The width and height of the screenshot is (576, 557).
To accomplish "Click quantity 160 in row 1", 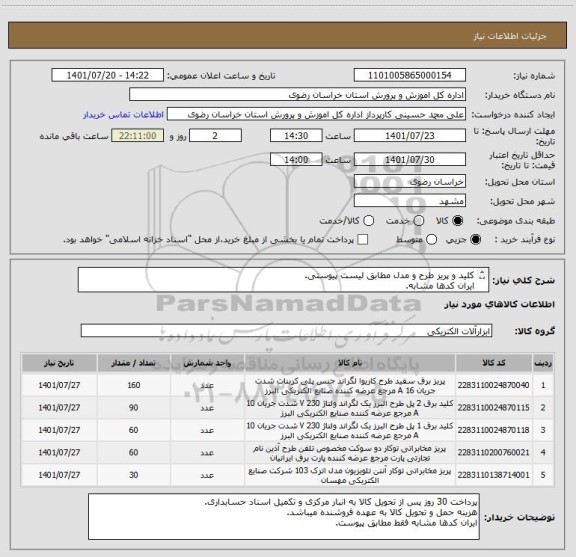I will [x=134, y=385].
